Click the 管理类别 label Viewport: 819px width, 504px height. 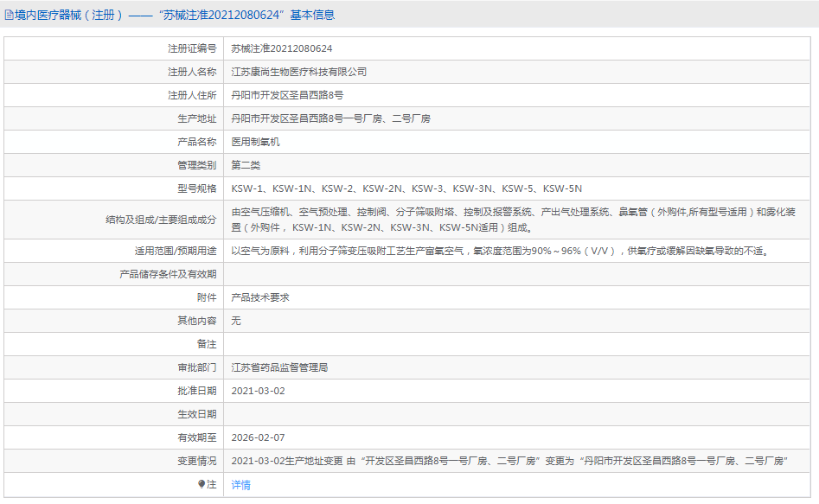pos(197,165)
